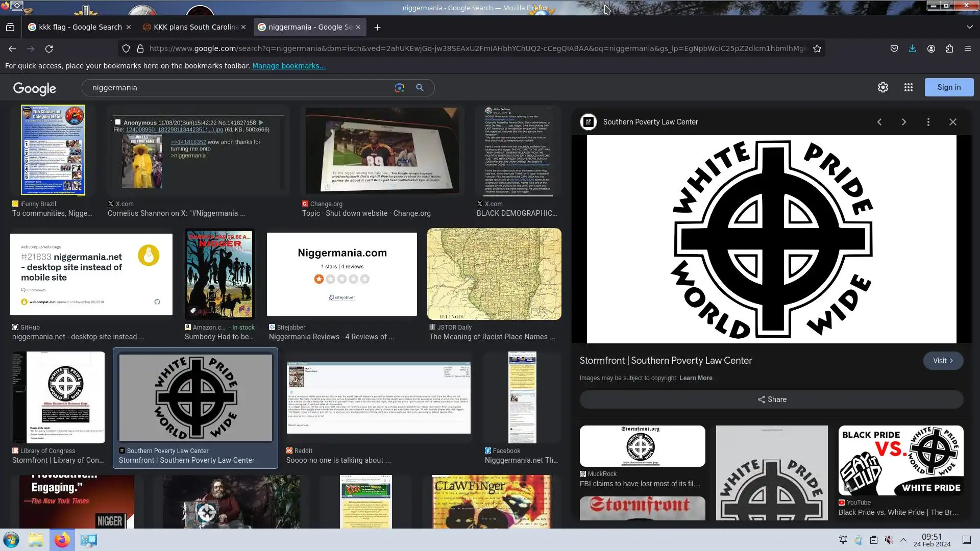
Task: Show next image in preview panel
Action: pyautogui.click(x=903, y=122)
